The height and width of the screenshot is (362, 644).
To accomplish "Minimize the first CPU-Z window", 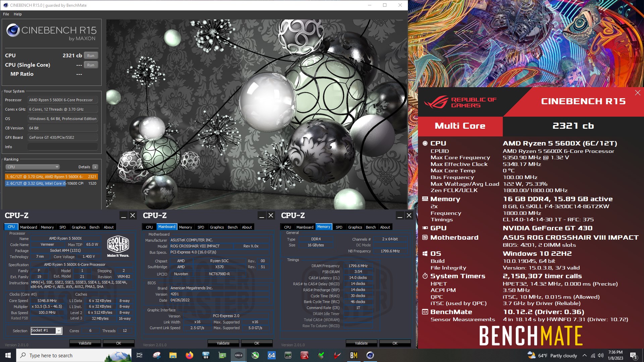I will tap(123, 216).
